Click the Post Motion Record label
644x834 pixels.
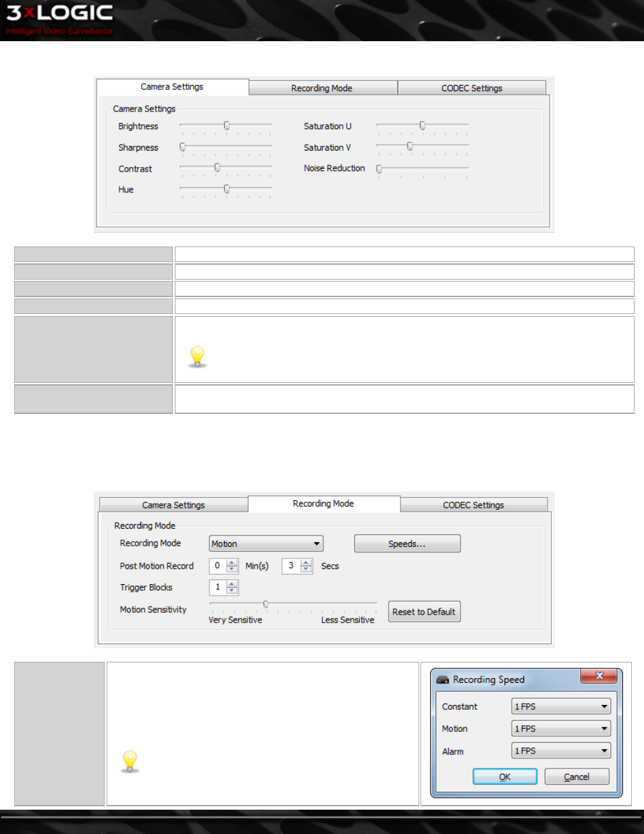(157, 566)
